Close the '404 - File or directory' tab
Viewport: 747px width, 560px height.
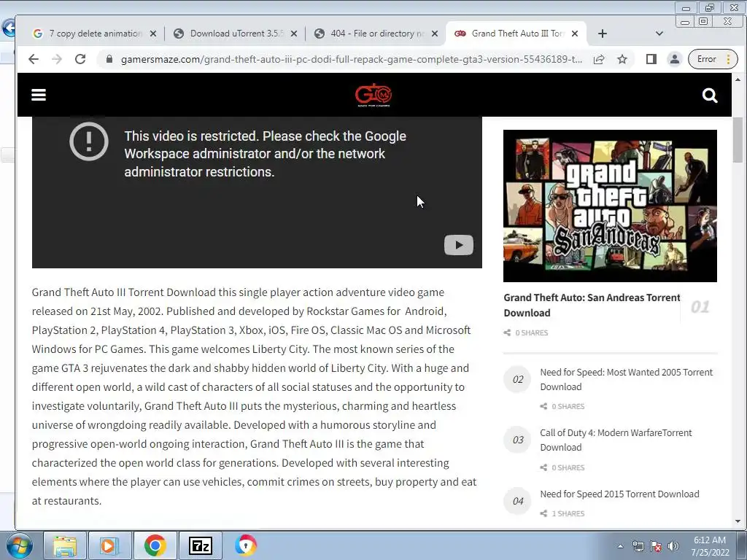click(x=435, y=34)
